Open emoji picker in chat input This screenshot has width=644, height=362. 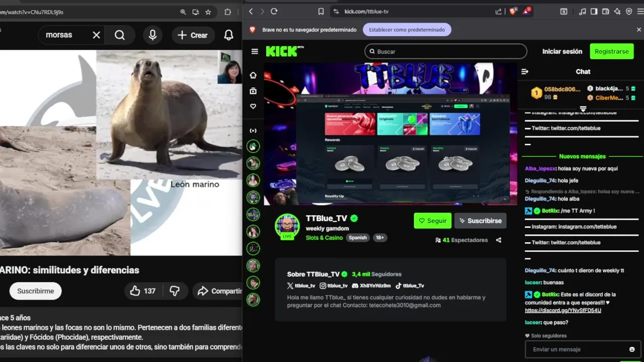click(x=632, y=349)
